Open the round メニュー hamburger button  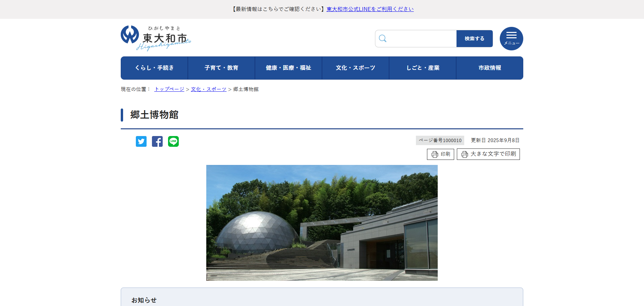(511, 39)
